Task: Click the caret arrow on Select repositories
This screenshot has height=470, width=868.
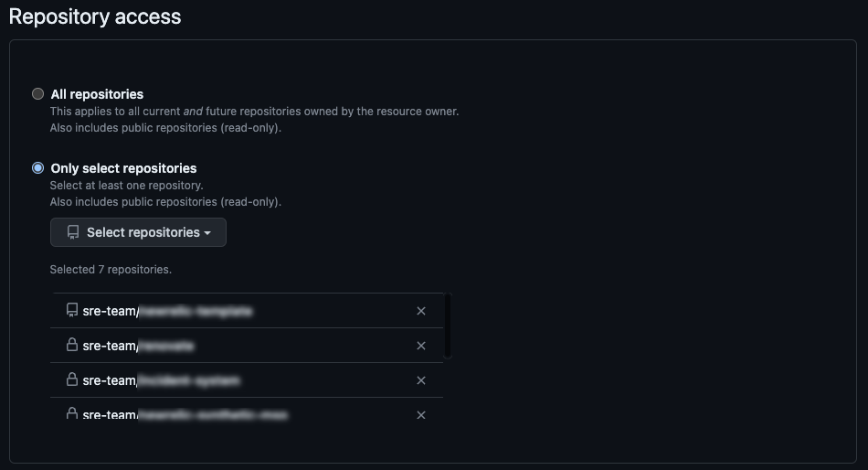Action: [x=207, y=233]
